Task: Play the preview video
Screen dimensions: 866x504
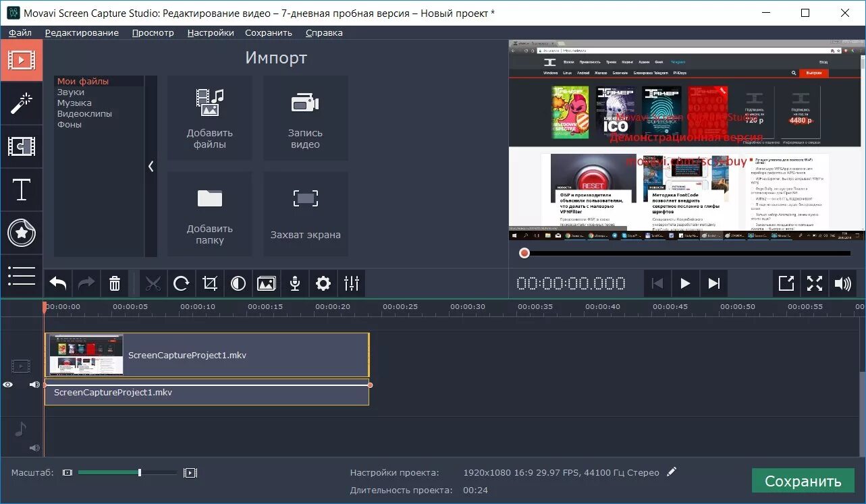Action: (685, 283)
